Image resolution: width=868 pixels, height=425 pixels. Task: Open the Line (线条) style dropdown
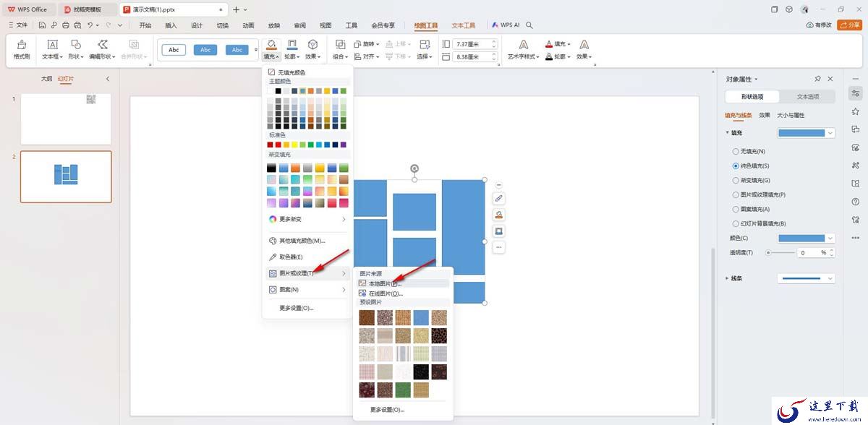(806, 278)
